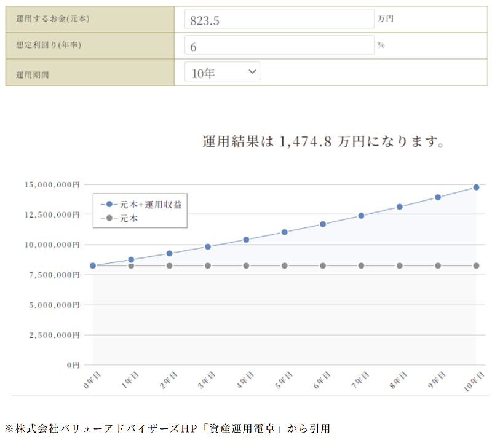Click the gray principal point at 3年目
The image size is (492, 448).
coord(208,265)
